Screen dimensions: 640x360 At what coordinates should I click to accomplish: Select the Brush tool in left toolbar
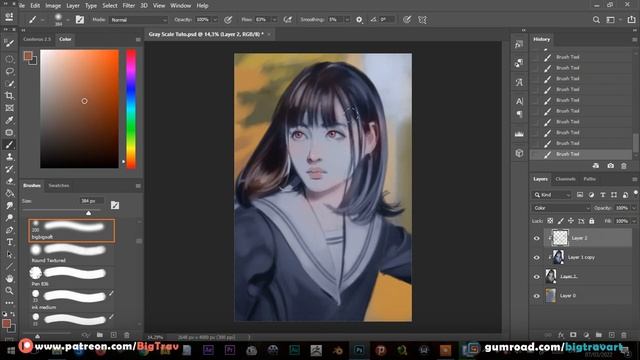click(x=9, y=144)
